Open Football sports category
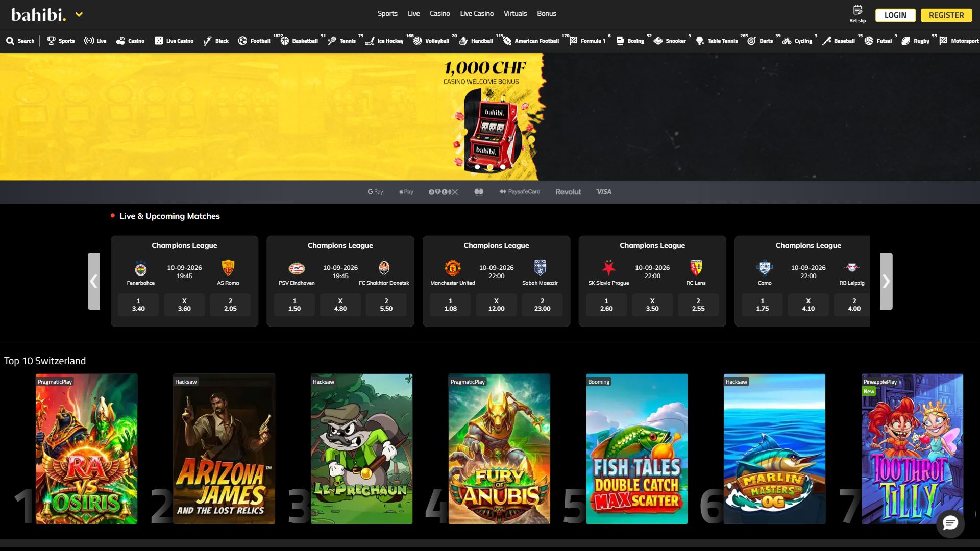 pos(254,41)
